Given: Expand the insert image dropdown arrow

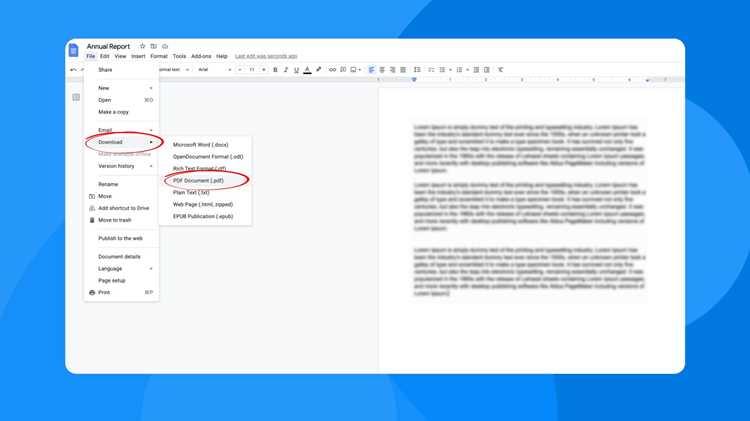Looking at the screenshot, I should pos(360,70).
